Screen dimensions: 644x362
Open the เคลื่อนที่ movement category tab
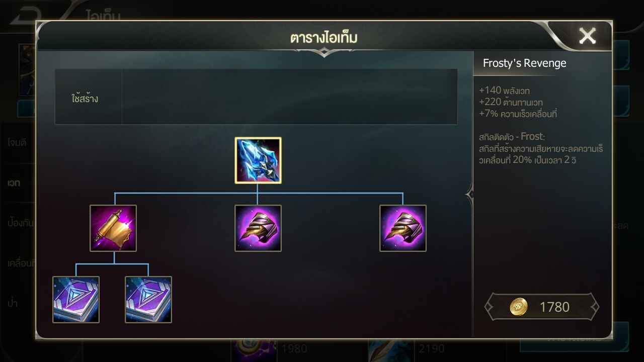point(20,263)
